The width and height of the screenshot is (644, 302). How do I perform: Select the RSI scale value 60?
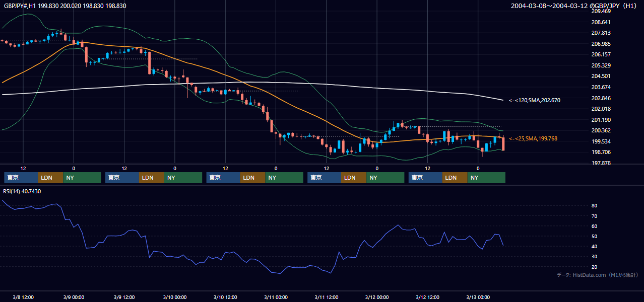[x=595, y=226]
